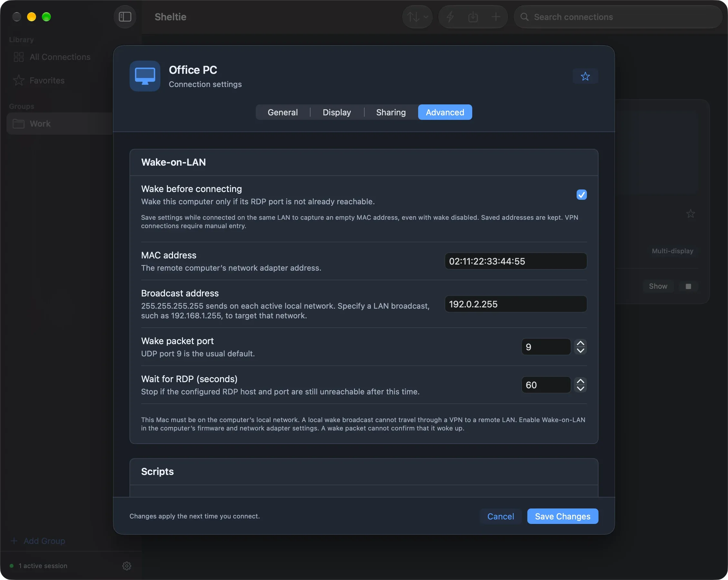Click the Office PC monitor icon
The image size is (728, 580).
coord(145,76)
